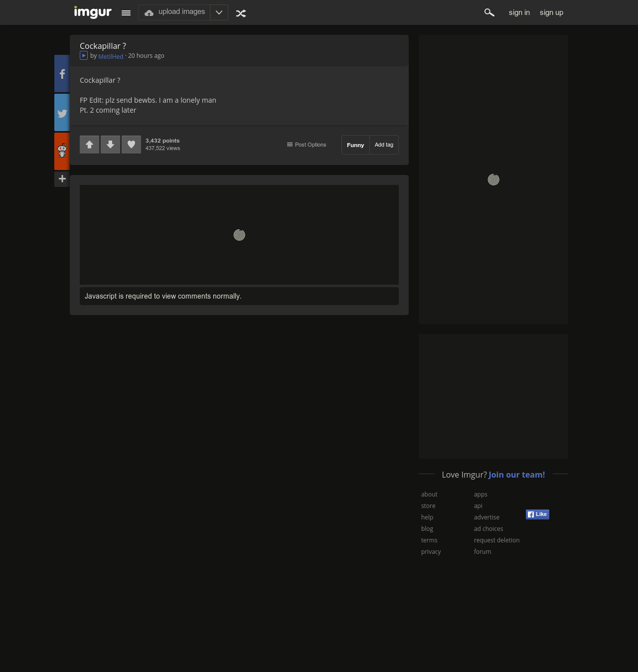Open the advertise footer link

(486, 517)
